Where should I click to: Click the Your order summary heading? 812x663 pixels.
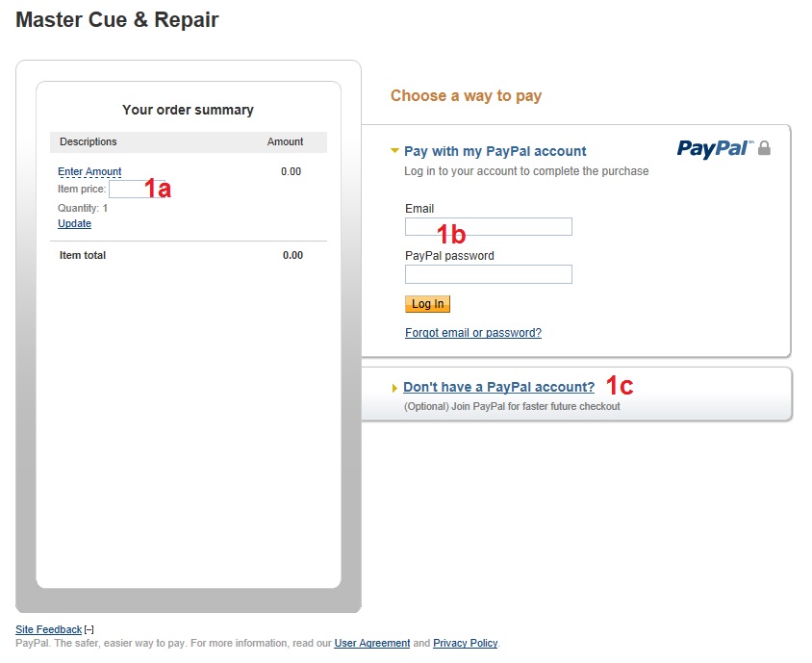[x=188, y=110]
